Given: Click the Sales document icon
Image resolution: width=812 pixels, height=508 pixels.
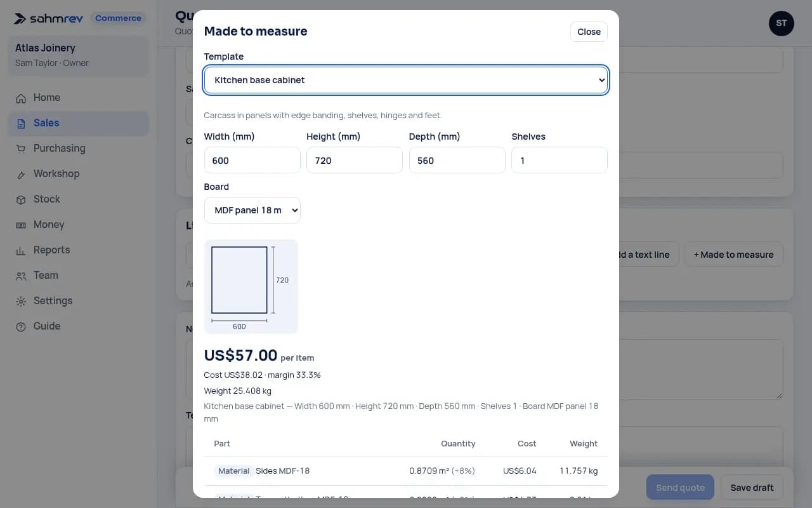Looking at the screenshot, I should pos(21,123).
